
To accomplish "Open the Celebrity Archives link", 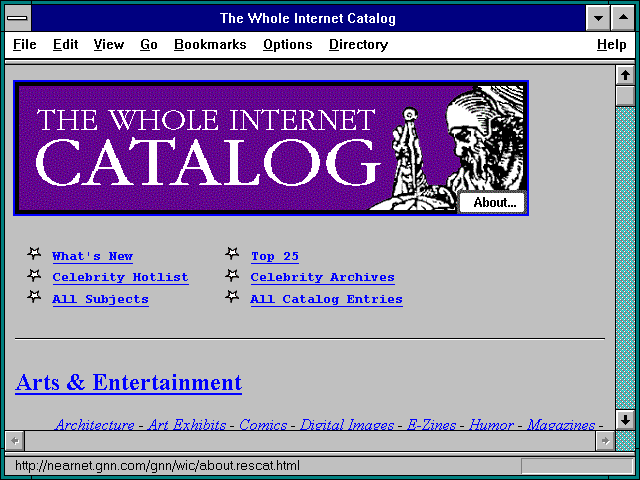I will pos(322,278).
